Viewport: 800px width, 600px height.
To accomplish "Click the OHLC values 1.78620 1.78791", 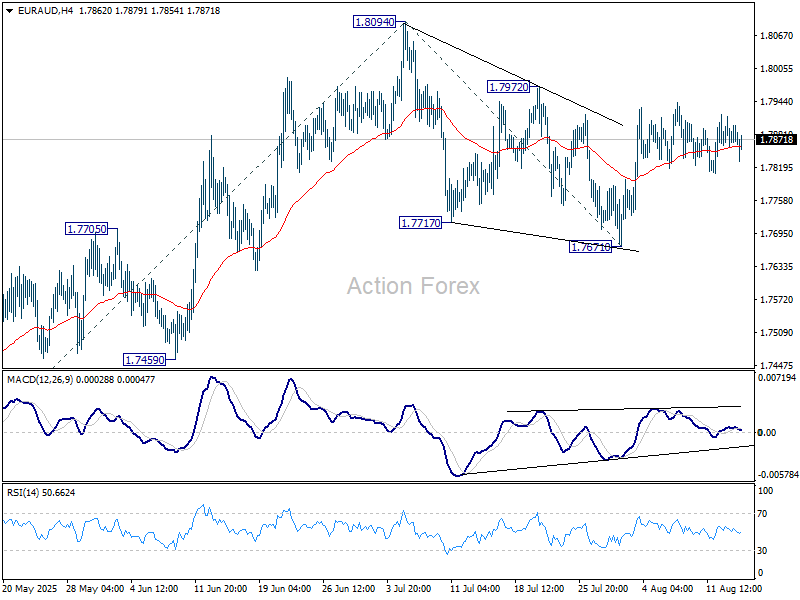I will pos(112,11).
